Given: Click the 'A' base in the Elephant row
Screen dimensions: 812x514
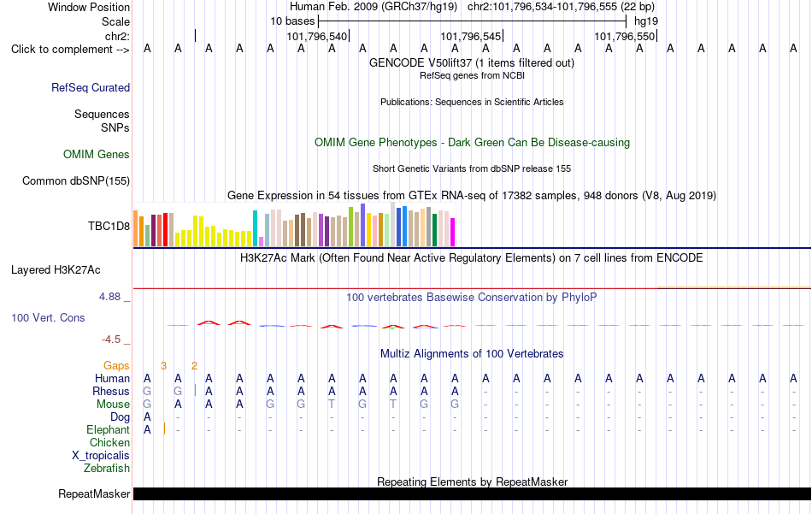Looking at the screenshot, I should (147, 430).
